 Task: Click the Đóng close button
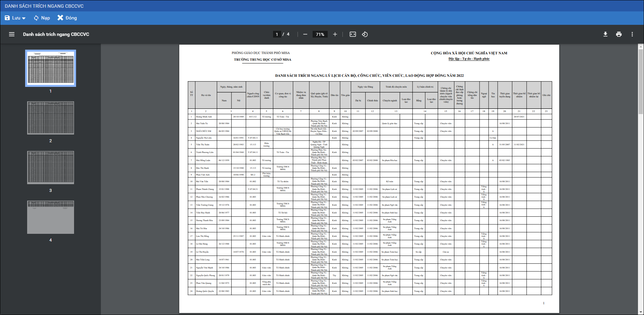(x=67, y=18)
